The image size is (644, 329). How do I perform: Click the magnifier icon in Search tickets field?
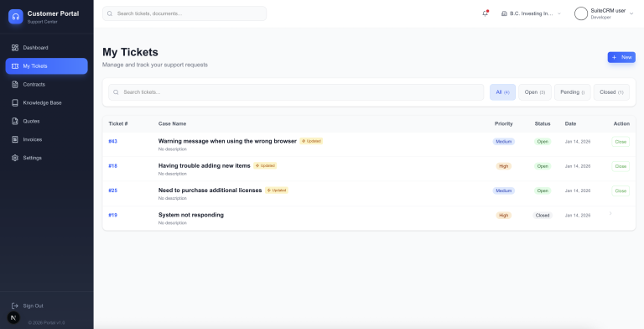(x=116, y=92)
